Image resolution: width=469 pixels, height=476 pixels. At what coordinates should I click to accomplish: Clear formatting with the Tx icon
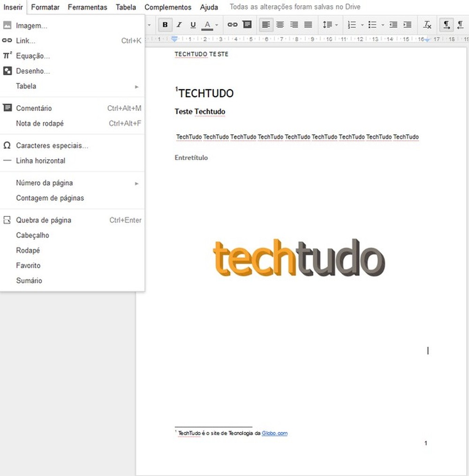click(x=427, y=24)
